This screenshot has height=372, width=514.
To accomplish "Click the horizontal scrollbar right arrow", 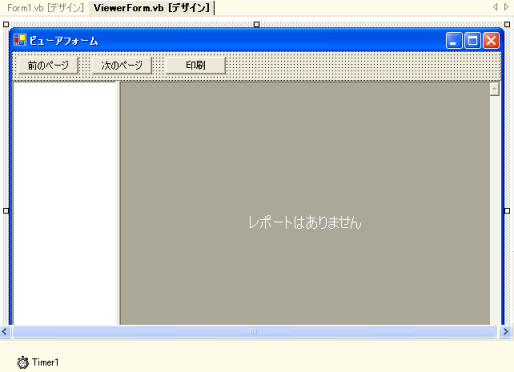I will [x=506, y=332].
